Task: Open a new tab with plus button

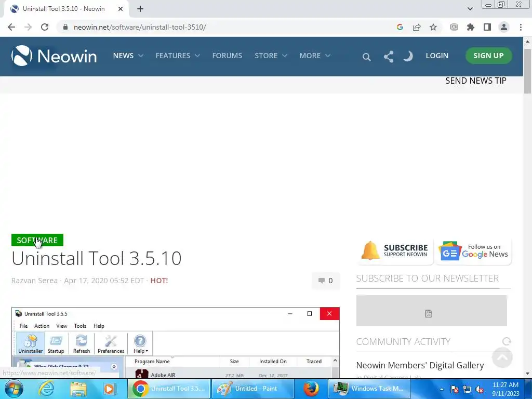Action: pos(140,9)
